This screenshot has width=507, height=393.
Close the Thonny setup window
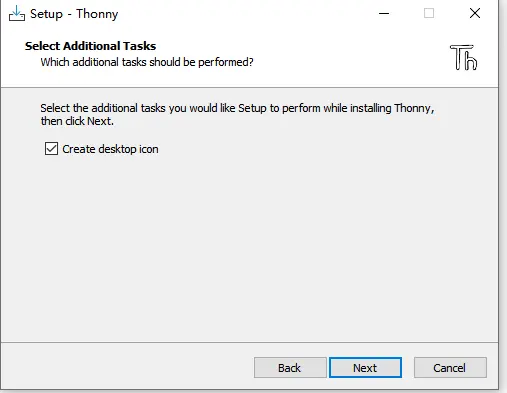tap(475, 14)
